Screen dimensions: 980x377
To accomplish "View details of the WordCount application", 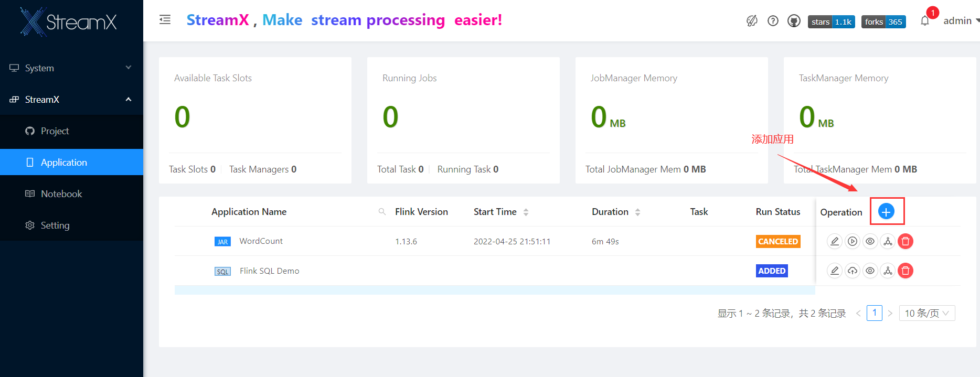I will click(870, 241).
